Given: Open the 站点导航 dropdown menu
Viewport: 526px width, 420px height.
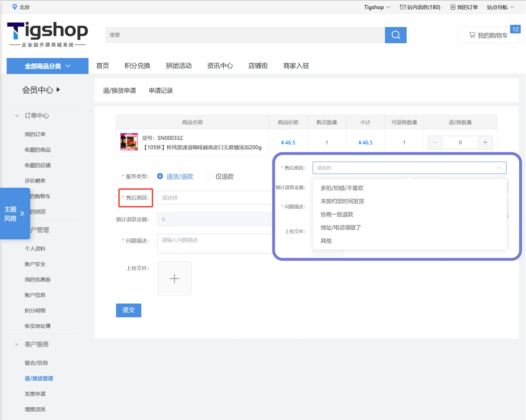Looking at the screenshot, I should click(500, 7).
